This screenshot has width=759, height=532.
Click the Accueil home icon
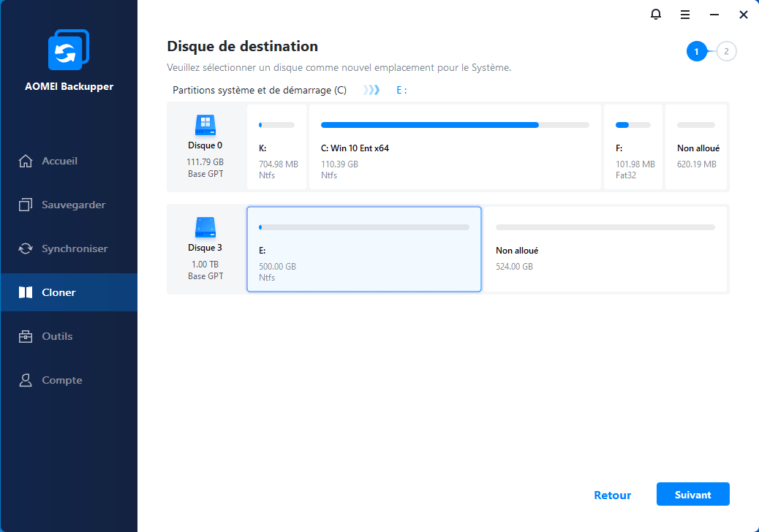[26, 161]
